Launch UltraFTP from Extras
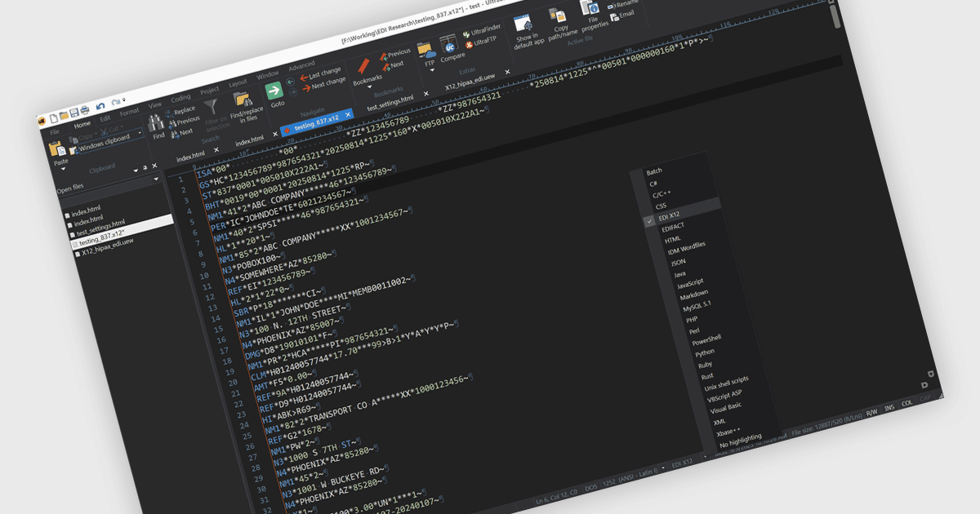This screenshot has width=980, height=514. (481, 40)
